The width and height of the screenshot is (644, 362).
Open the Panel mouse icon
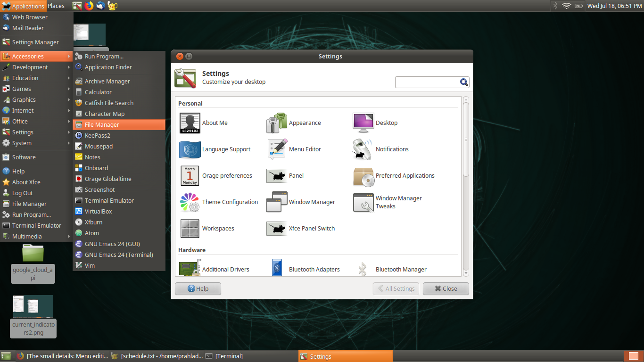(x=277, y=176)
